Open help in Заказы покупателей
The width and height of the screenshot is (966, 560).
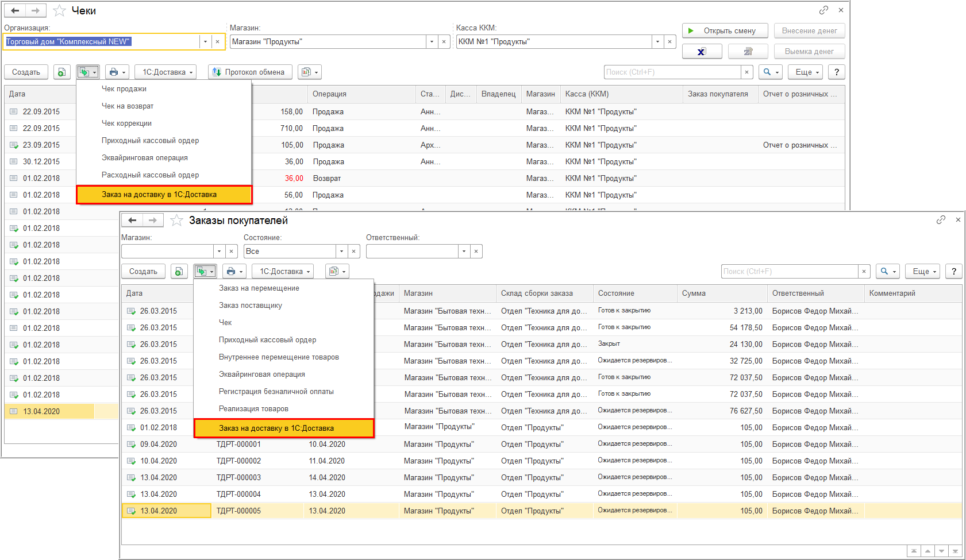[x=954, y=271]
